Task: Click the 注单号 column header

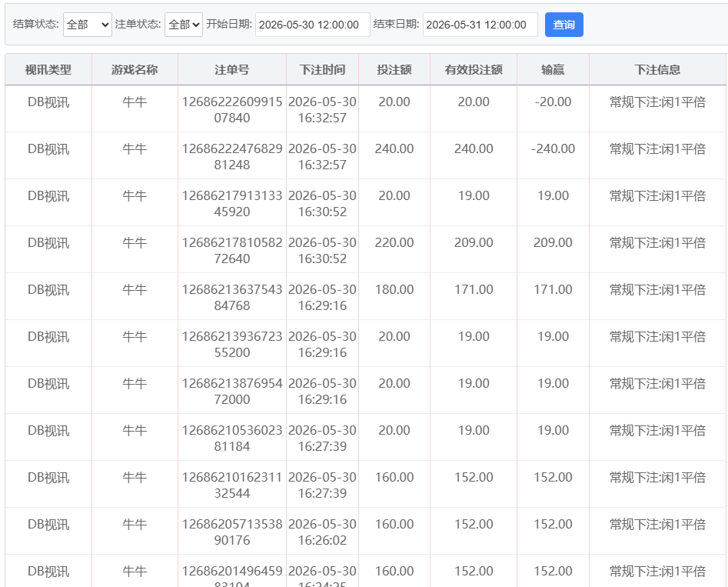Action: coord(232,70)
